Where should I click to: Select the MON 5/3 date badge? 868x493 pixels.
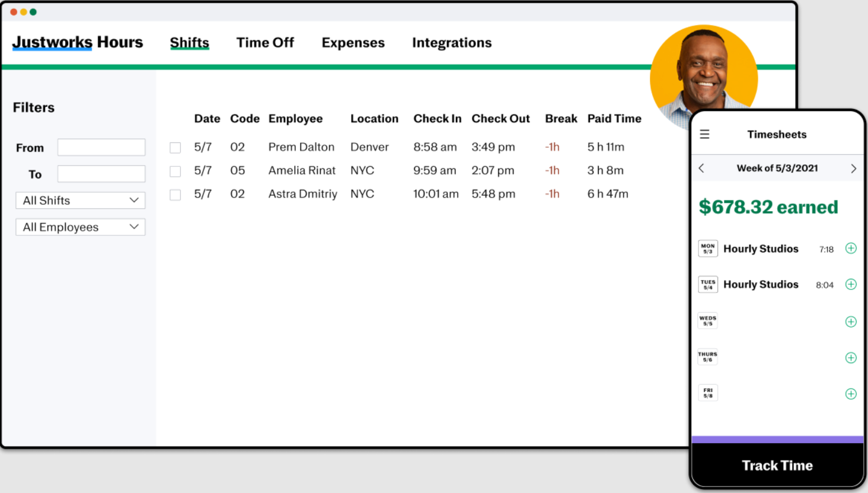tap(708, 249)
